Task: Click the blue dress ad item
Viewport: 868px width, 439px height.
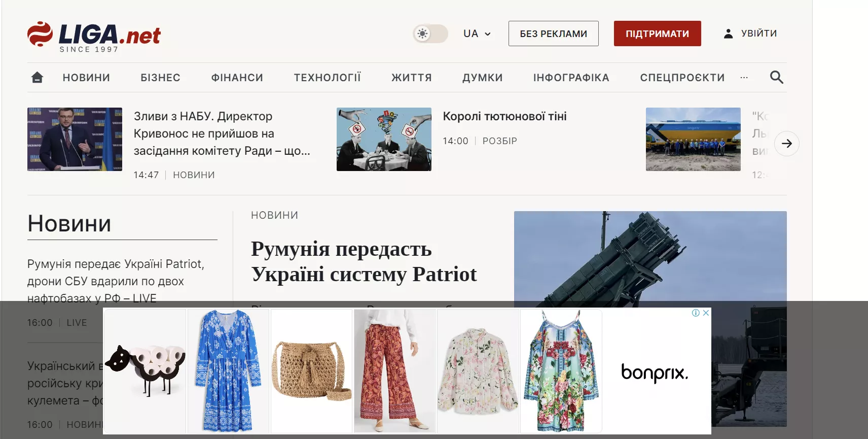Action: (228, 371)
